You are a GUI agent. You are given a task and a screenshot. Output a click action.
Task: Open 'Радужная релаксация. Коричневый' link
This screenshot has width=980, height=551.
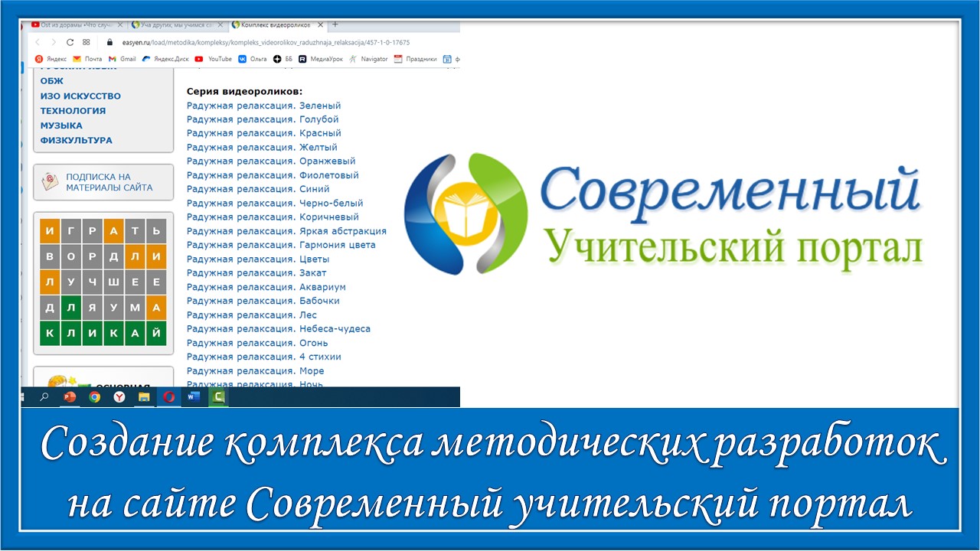(273, 217)
